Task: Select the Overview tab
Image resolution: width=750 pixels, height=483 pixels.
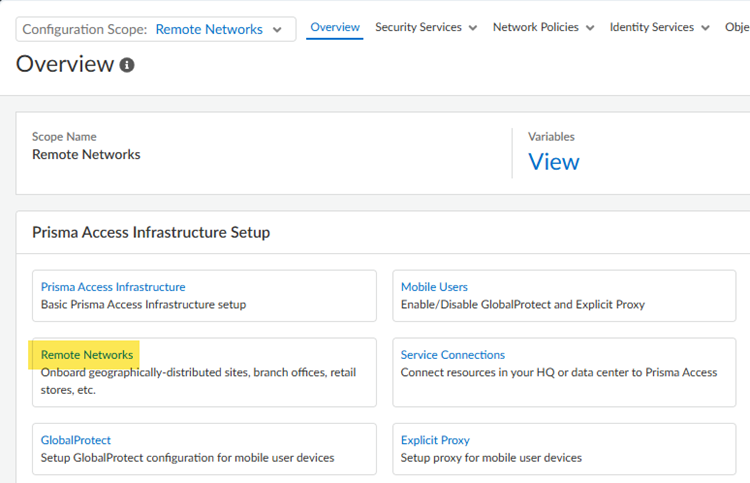Action: (x=335, y=27)
